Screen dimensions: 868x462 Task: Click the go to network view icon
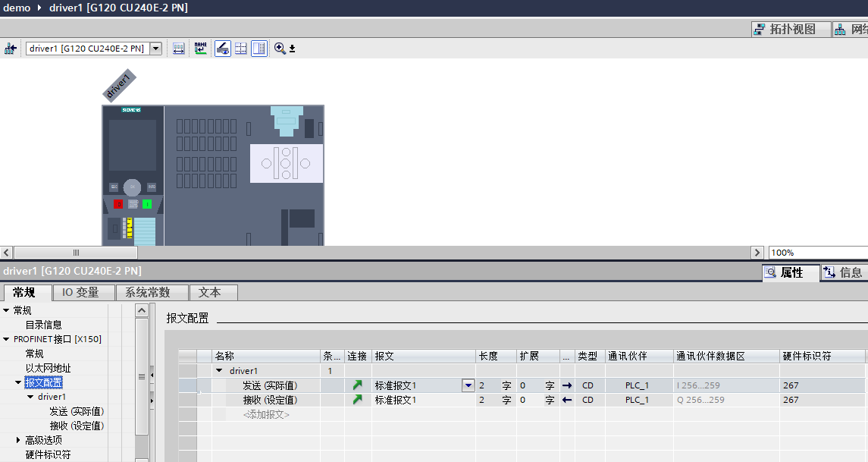point(10,49)
